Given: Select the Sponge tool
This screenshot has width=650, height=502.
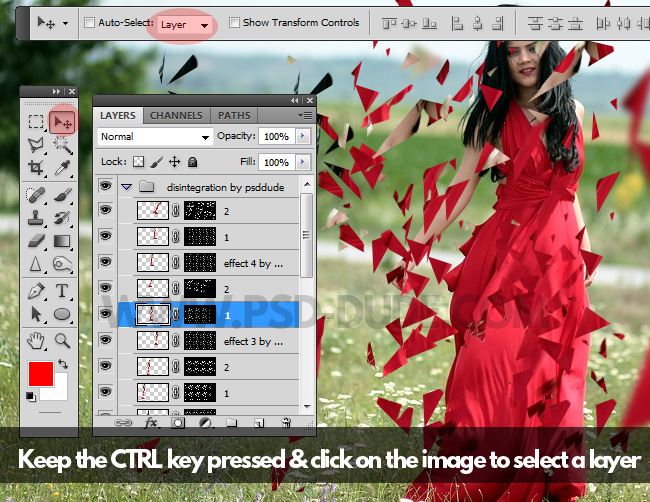Looking at the screenshot, I should [62, 264].
